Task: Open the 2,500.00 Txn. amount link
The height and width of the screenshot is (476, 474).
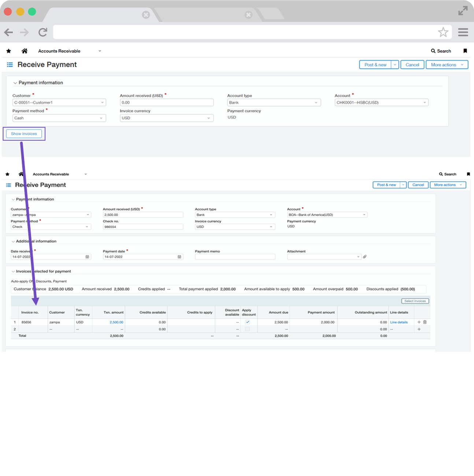Action: point(116,322)
